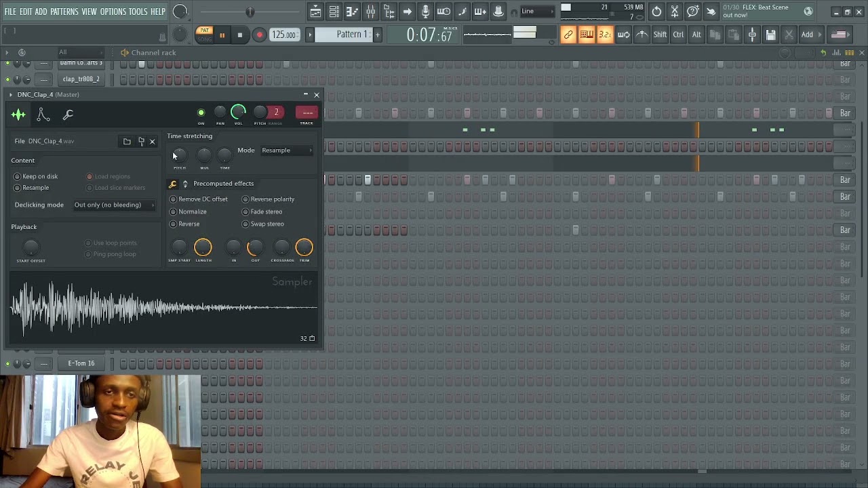Adjust the channel VOL knob
Screen dimensions: 868x488
[238, 113]
